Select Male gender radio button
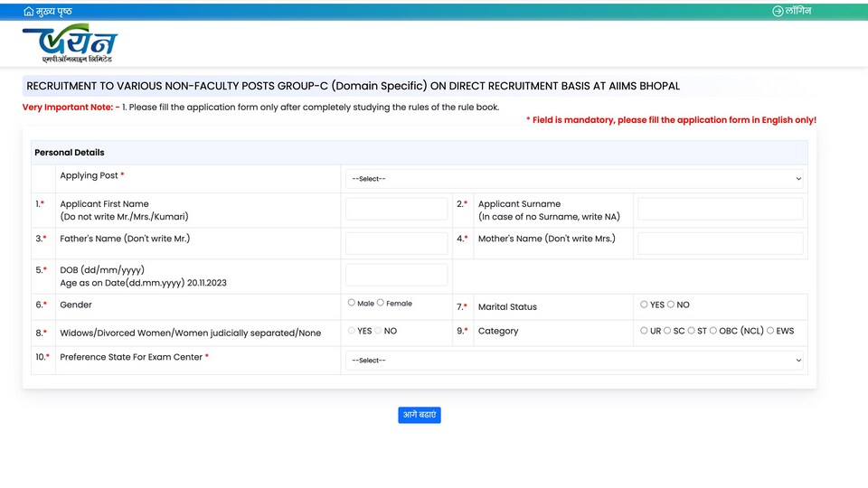868x488 pixels. coord(352,303)
